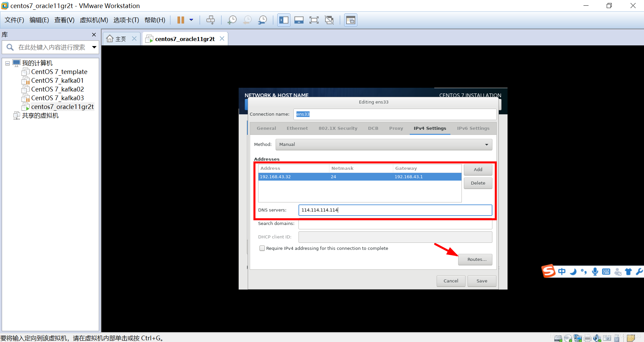Click the CD/DVD drive status icon
This screenshot has height=342, width=644.
[x=568, y=338]
